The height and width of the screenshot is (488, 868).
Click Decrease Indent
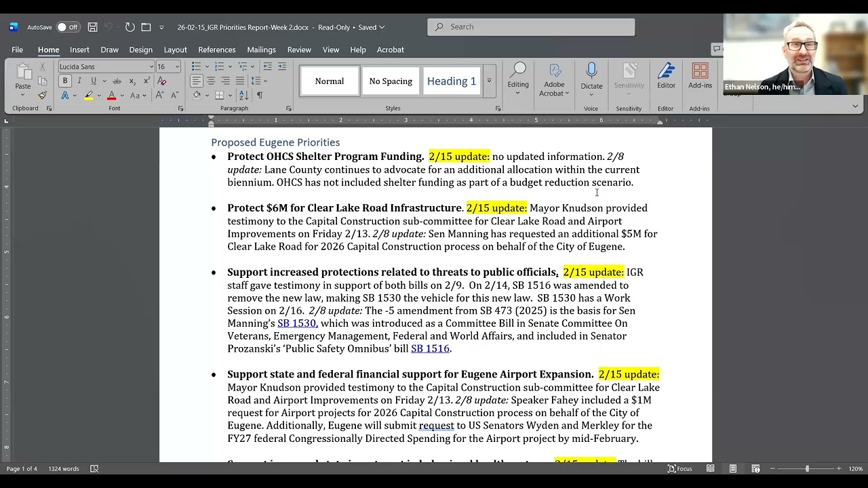(267, 66)
